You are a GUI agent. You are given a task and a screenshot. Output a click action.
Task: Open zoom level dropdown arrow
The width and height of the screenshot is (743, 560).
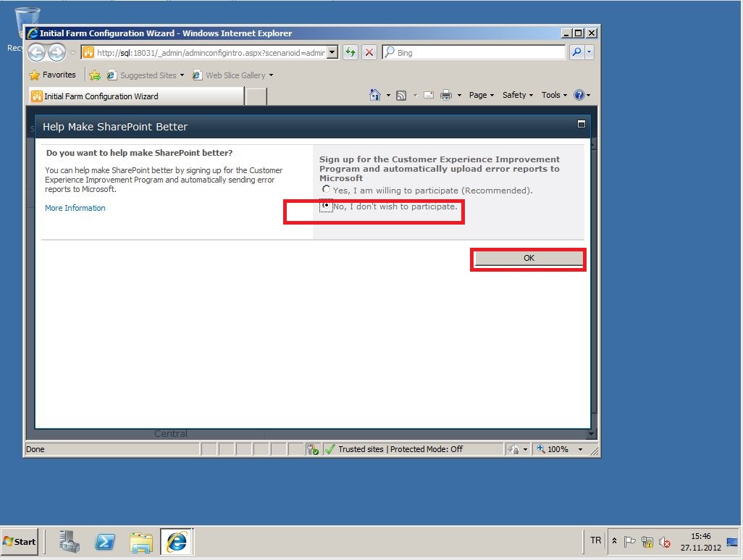[x=581, y=449]
